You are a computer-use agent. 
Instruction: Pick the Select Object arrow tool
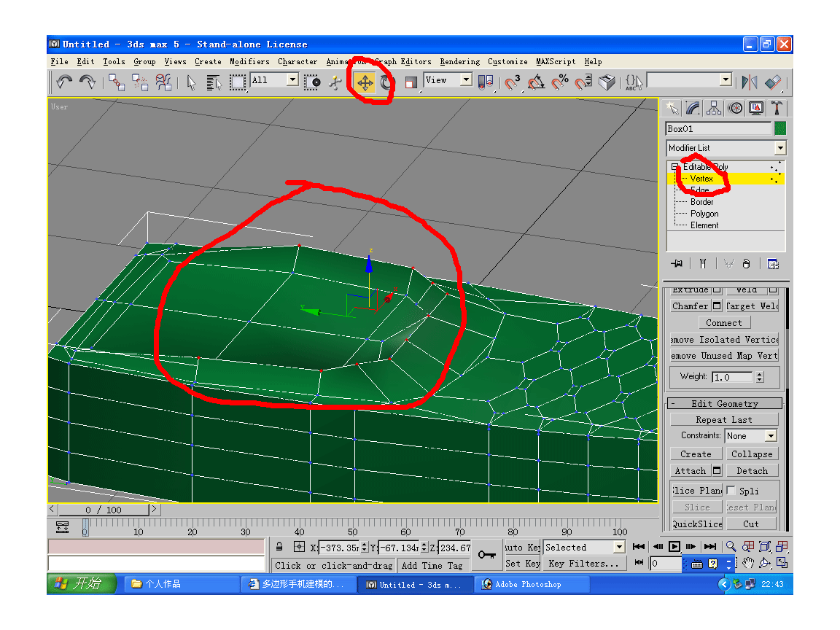pos(191,82)
